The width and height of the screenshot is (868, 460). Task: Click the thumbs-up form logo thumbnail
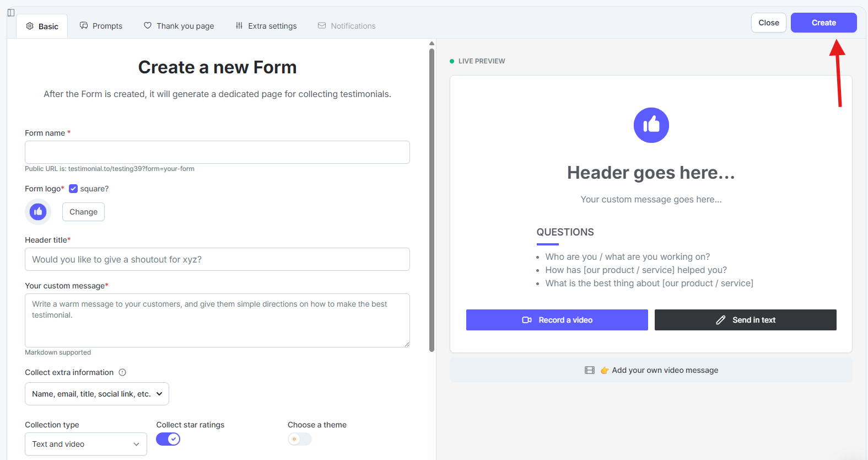(x=38, y=212)
